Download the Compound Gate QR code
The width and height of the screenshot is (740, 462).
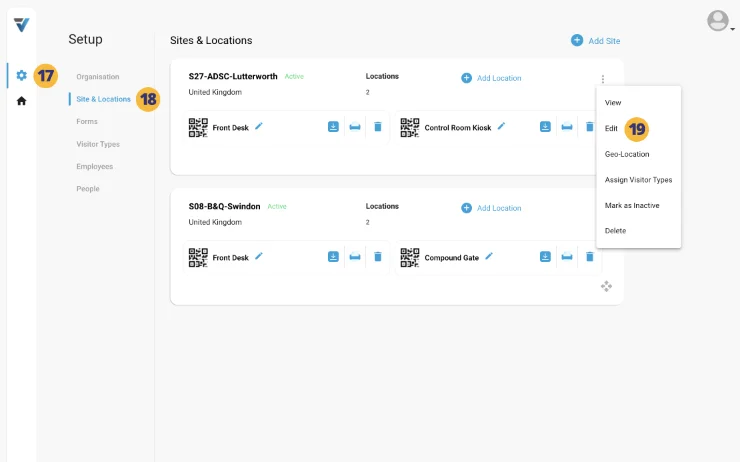[x=546, y=257]
